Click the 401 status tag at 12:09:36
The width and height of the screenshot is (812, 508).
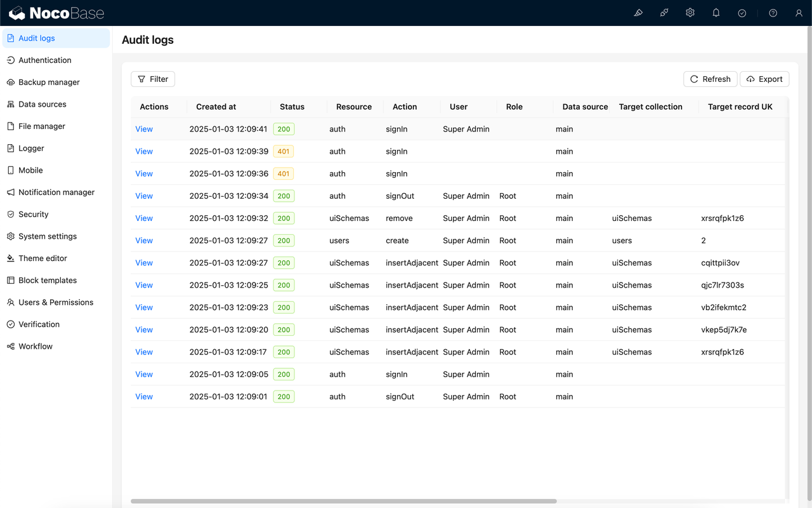284,173
